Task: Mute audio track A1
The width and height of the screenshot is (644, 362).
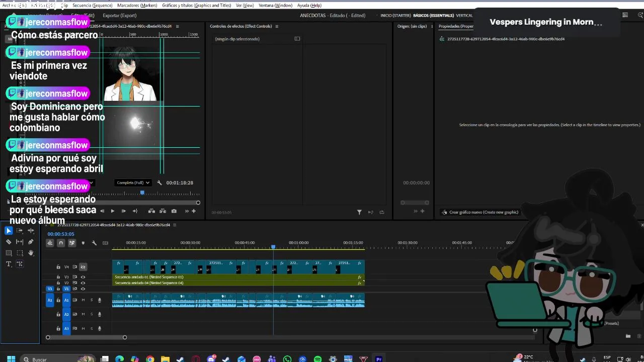Action: (83, 300)
